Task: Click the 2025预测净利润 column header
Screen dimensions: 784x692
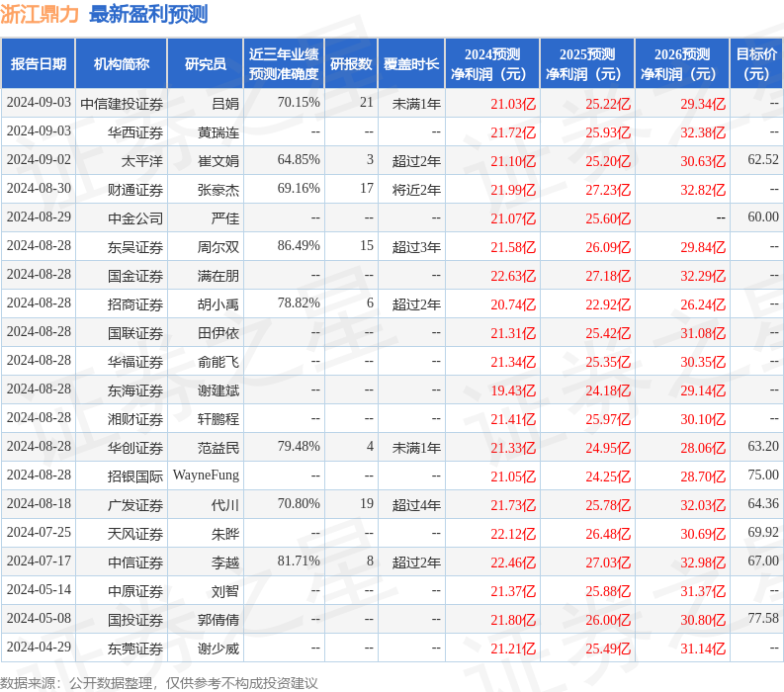Action: (x=587, y=64)
